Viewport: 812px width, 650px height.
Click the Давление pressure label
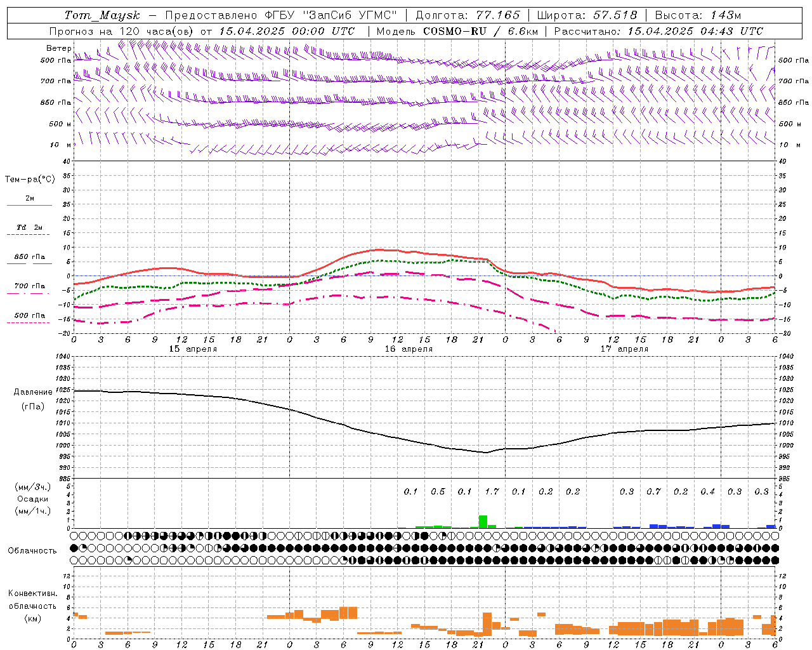pos(33,392)
